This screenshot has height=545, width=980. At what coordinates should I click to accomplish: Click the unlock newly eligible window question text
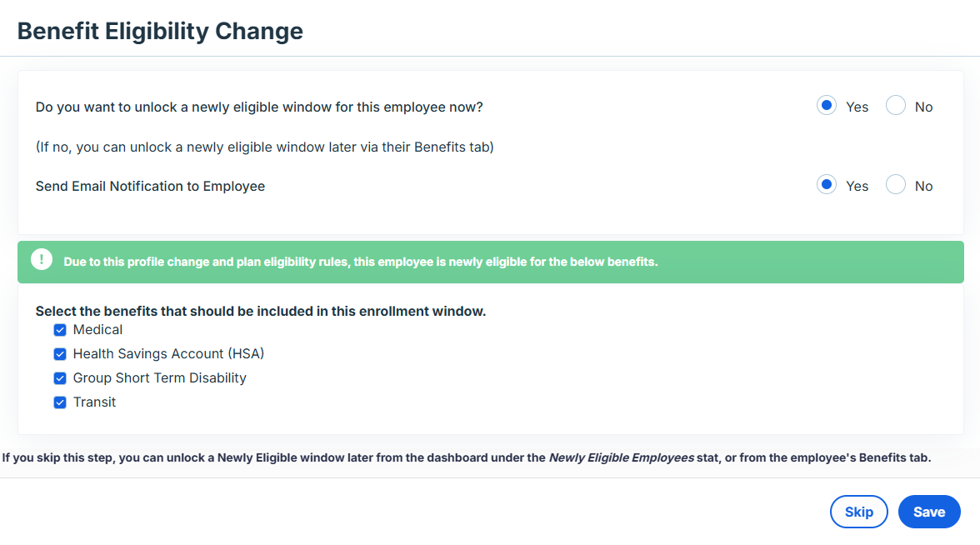pos(259,107)
